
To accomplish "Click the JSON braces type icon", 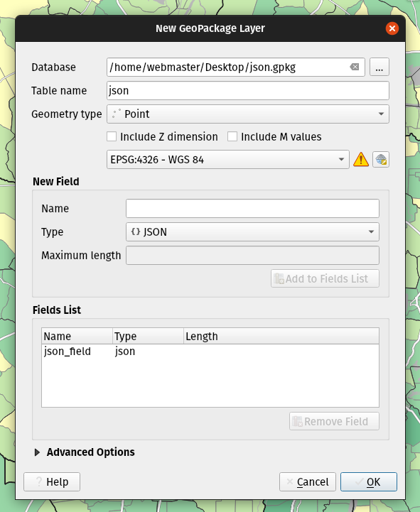I will (135, 232).
